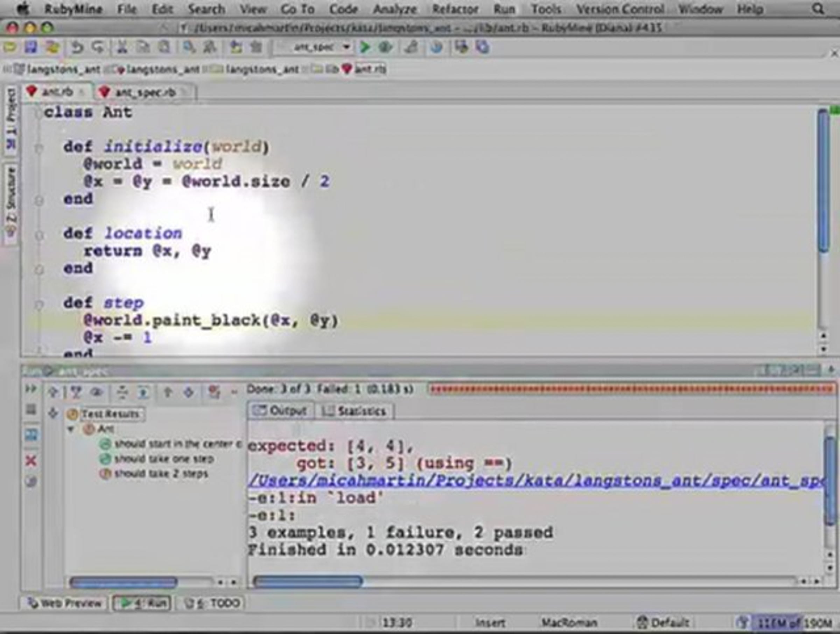Screen dimensions: 840x634
Task: Click the Paste clipboard icon
Action: pyautogui.click(x=164, y=47)
